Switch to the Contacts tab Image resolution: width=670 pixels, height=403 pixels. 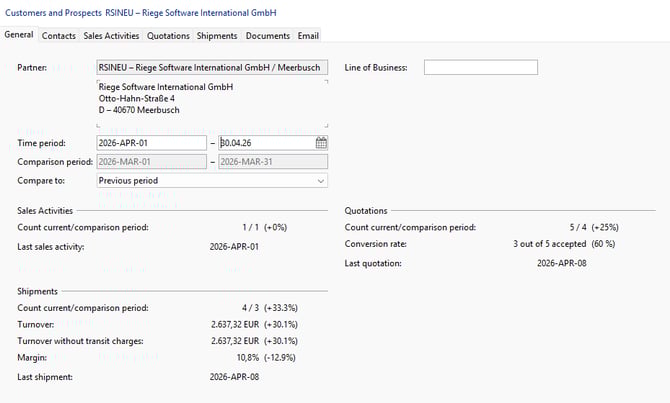58,36
